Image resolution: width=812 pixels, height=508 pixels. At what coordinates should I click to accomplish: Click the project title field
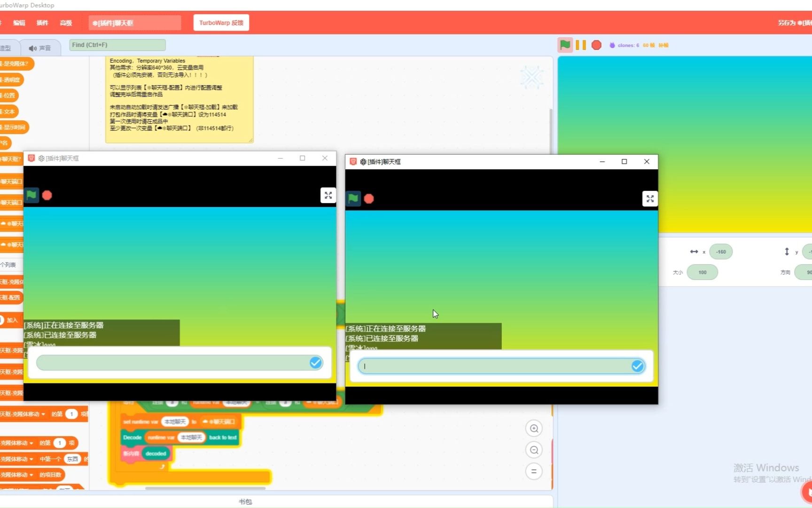coord(135,23)
